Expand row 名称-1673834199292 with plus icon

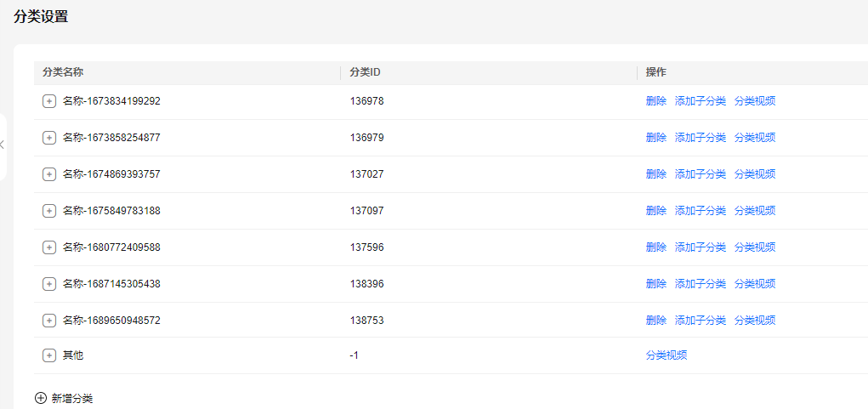tap(49, 101)
